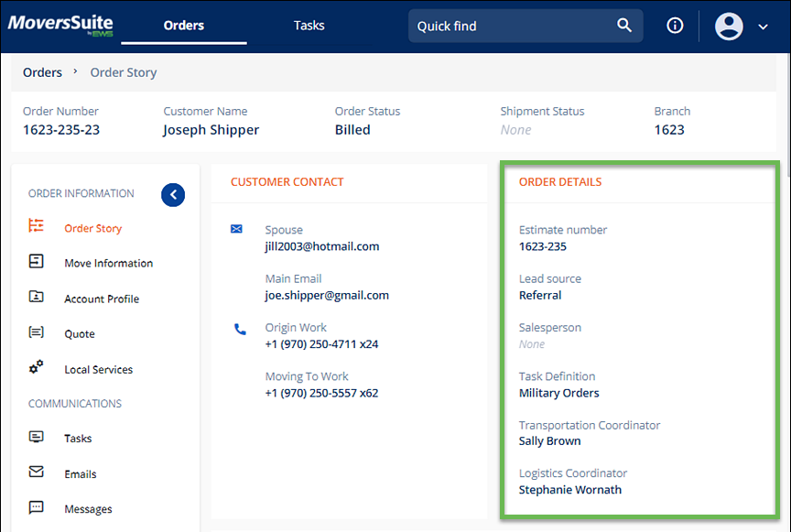Click the MoversSuite logo
The height and width of the screenshot is (532, 791).
pyautogui.click(x=60, y=25)
